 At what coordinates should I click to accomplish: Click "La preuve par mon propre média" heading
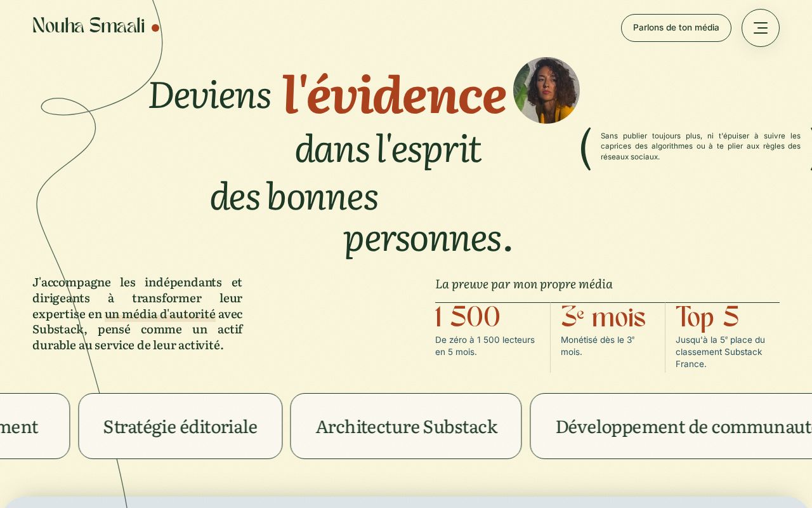coord(524,284)
